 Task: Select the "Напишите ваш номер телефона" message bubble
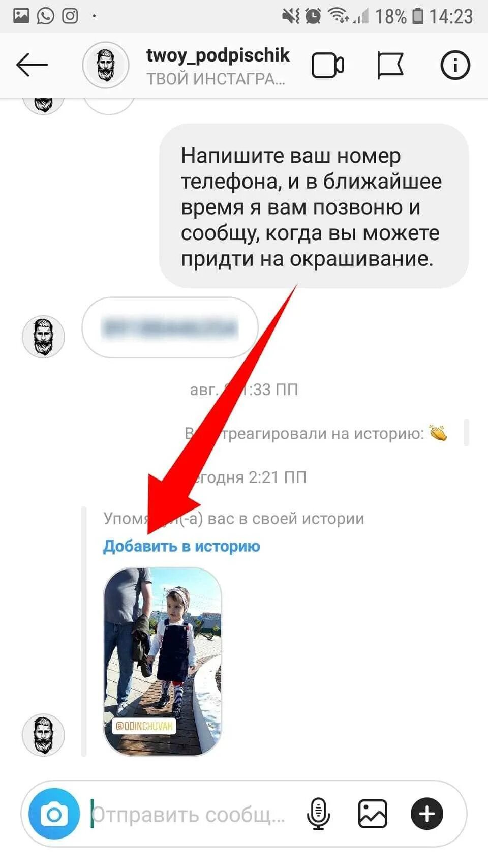(x=314, y=206)
